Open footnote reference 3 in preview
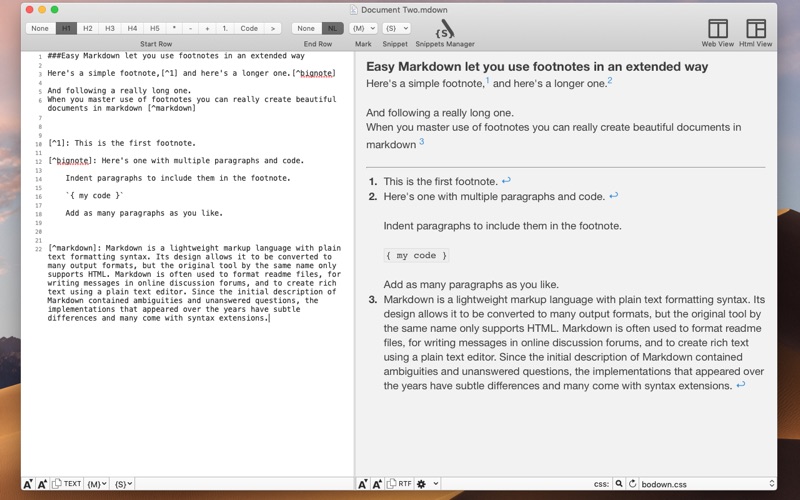The width and height of the screenshot is (800, 500). 421,142
